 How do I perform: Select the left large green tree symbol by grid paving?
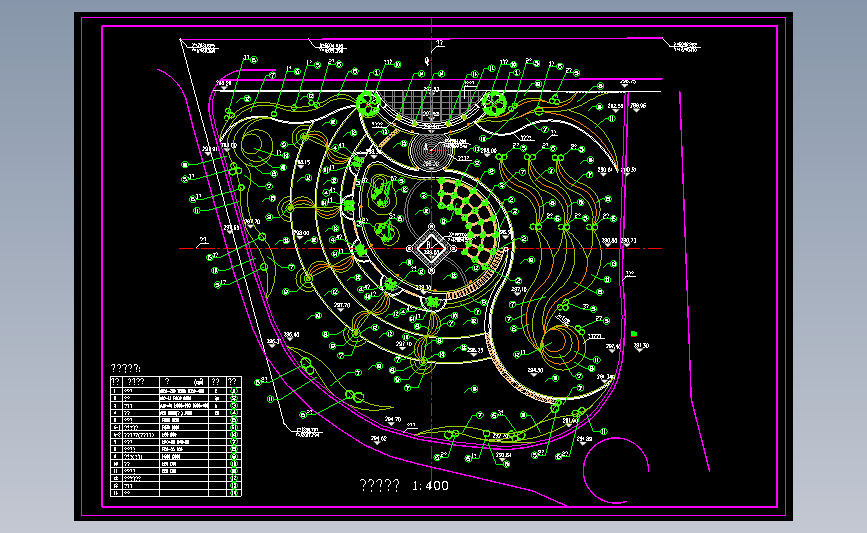click(368, 103)
